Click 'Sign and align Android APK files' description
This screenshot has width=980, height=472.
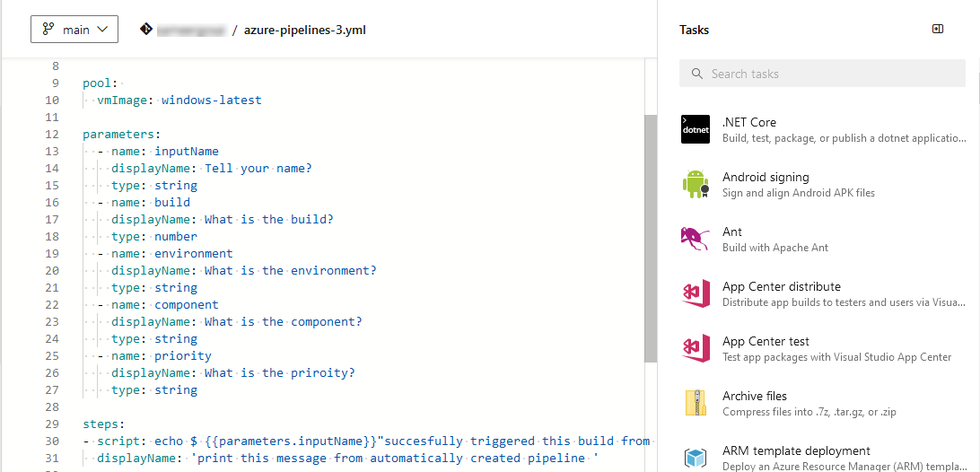click(x=799, y=193)
